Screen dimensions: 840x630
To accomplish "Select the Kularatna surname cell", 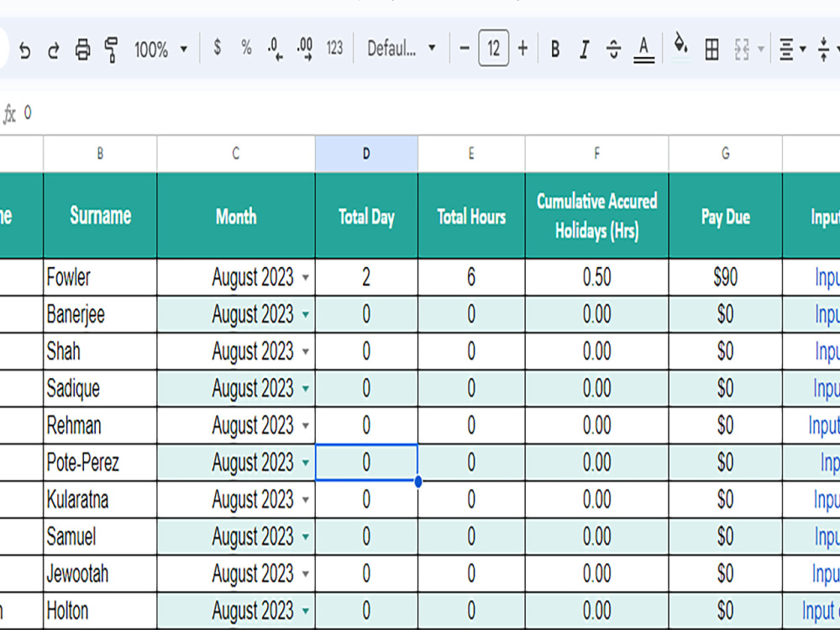I will point(100,500).
